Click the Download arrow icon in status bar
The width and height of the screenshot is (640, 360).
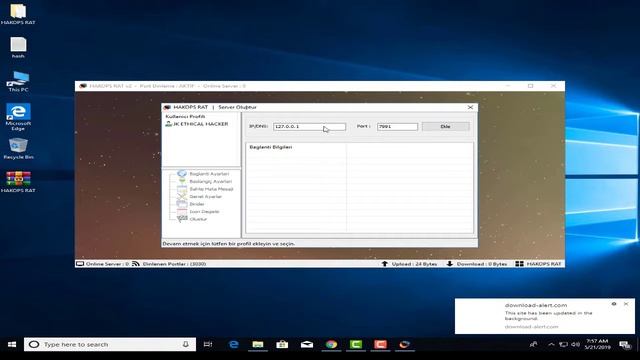[x=449, y=264]
